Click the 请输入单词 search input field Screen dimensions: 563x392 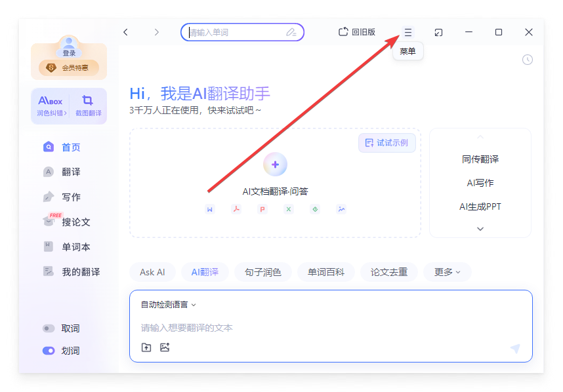click(x=242, y=31)
